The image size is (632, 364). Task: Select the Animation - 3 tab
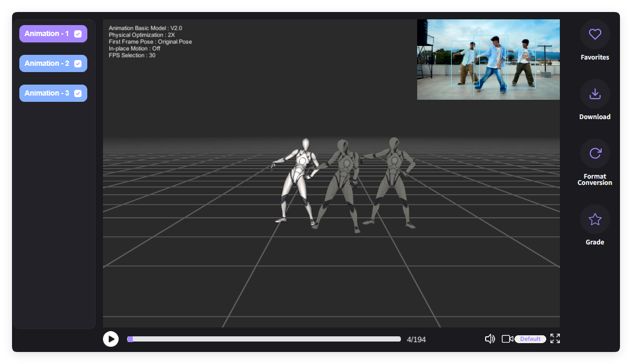(x=53, y=93)
